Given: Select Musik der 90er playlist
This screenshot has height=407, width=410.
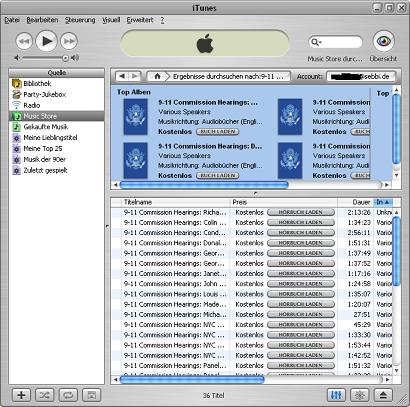Looking at the screenshot, I should tap(56, 159).
